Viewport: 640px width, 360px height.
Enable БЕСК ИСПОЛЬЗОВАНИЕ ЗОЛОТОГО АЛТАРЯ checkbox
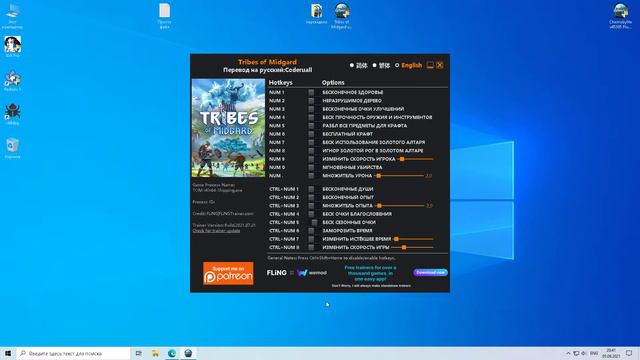point(311,142)
